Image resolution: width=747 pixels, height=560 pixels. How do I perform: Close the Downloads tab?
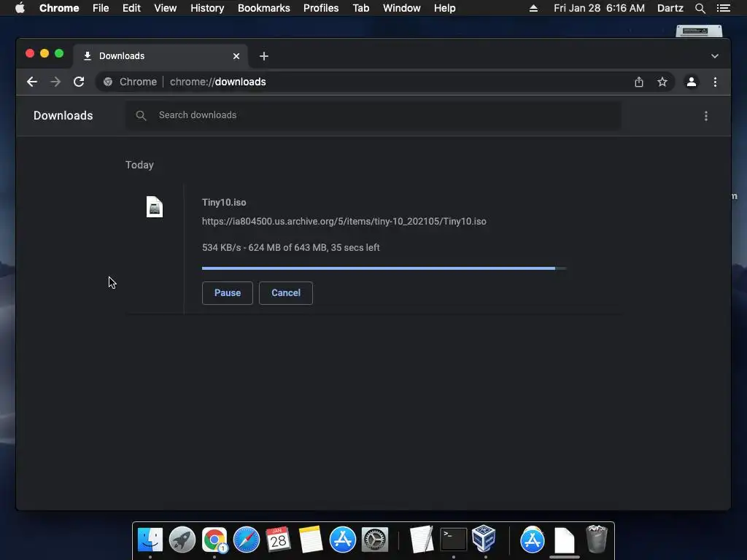pyautogui.click(x=236, y=56)
